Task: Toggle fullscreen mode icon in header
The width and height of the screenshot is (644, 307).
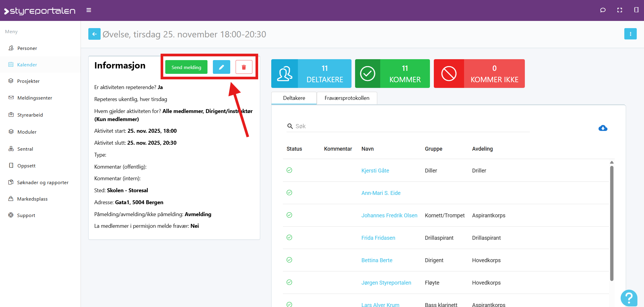Action: point(619,10)
